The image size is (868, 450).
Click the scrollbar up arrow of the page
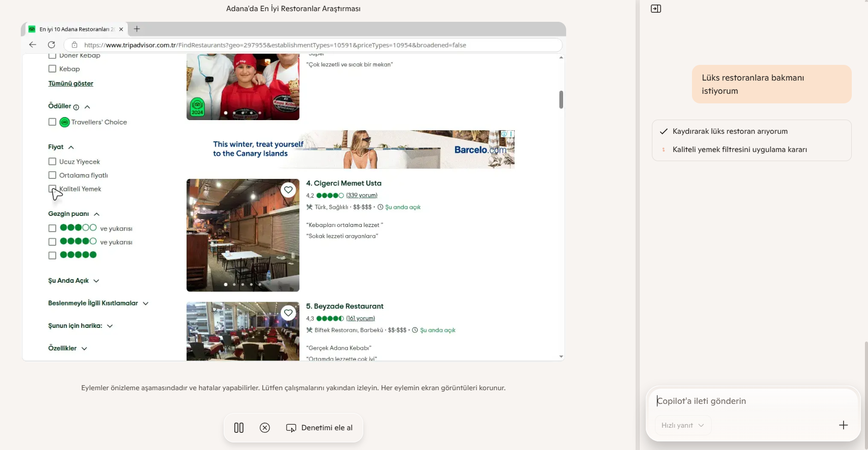click(x=561, y=57)
